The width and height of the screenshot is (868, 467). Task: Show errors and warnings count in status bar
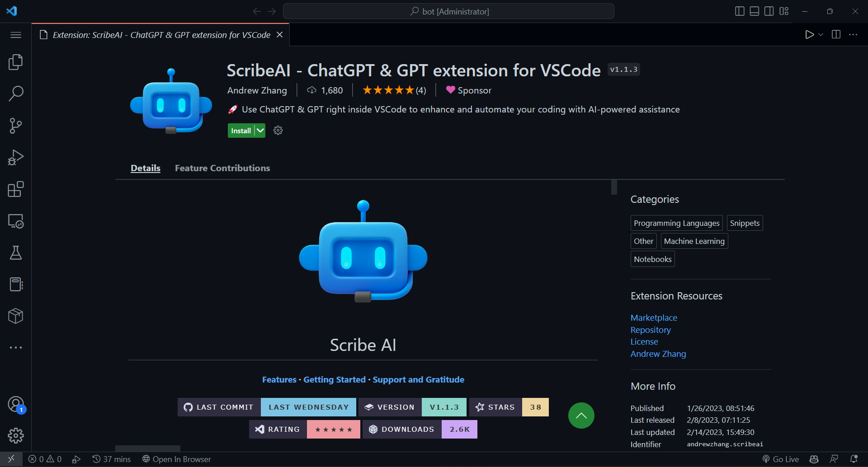click(x=45, y=459)
